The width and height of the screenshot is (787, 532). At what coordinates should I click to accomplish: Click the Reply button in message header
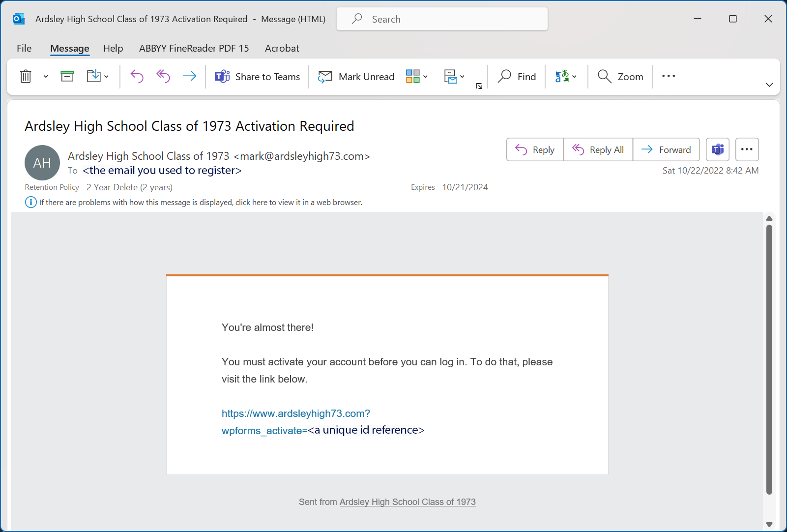(535, 149)
